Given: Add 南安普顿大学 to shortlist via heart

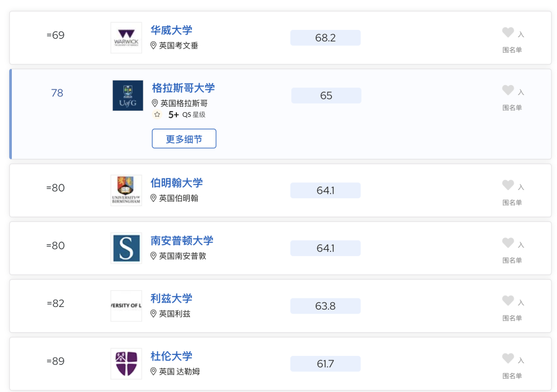Looking at the screenshot, I should coord(507,243).
